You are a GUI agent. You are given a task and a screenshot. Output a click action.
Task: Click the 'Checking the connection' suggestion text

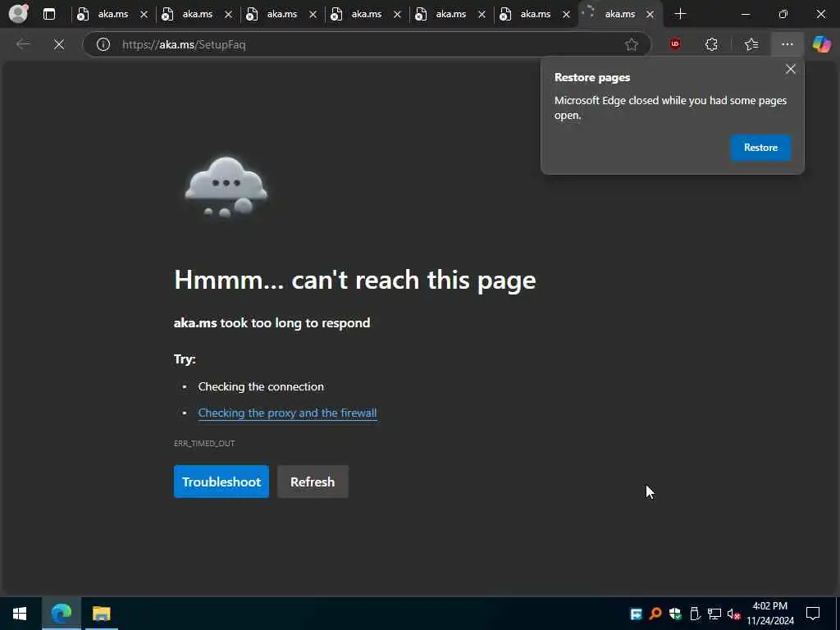[261, 387]
